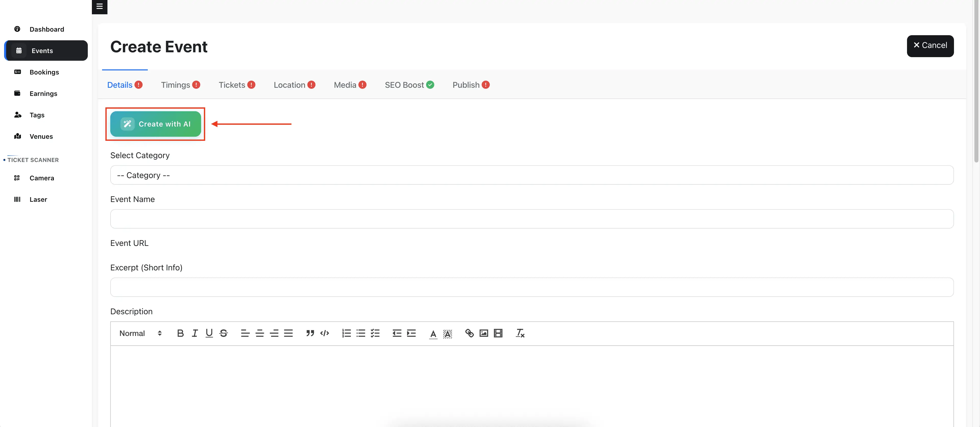Click the Create with AI button
The height and width of the screenshot is (427, 980).
(x=155, y=124)
